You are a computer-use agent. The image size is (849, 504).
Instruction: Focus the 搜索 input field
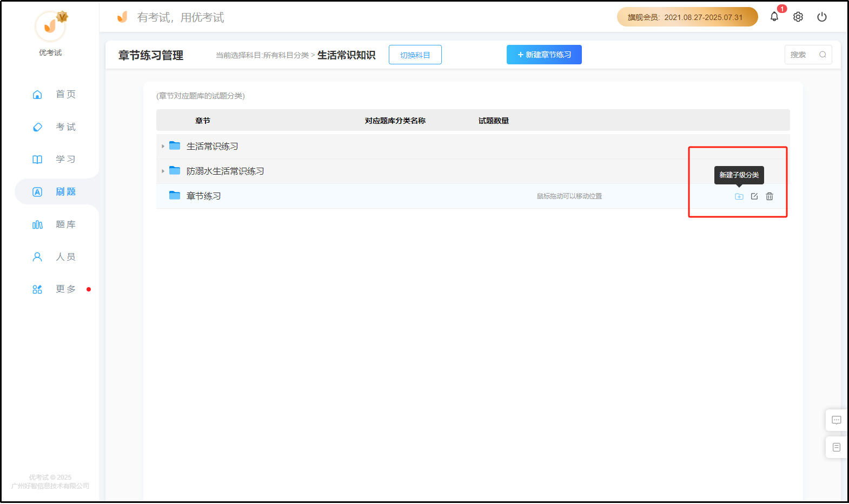808,55
